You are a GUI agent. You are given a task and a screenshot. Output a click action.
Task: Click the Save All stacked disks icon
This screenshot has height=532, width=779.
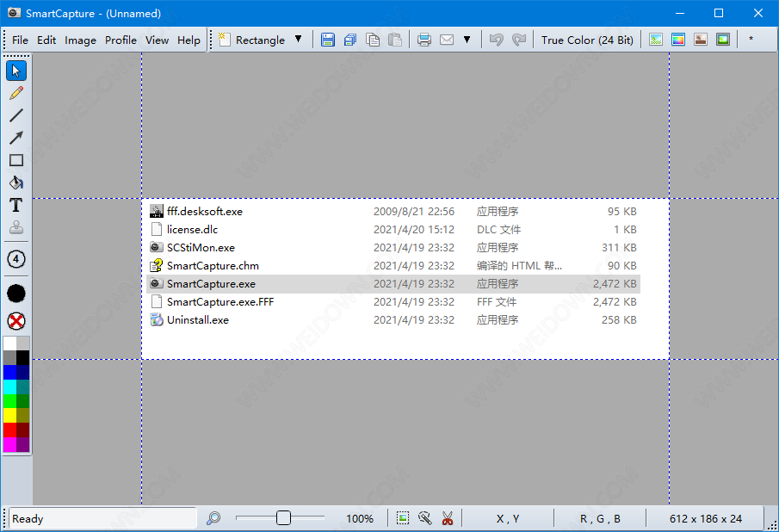[350, 40]
